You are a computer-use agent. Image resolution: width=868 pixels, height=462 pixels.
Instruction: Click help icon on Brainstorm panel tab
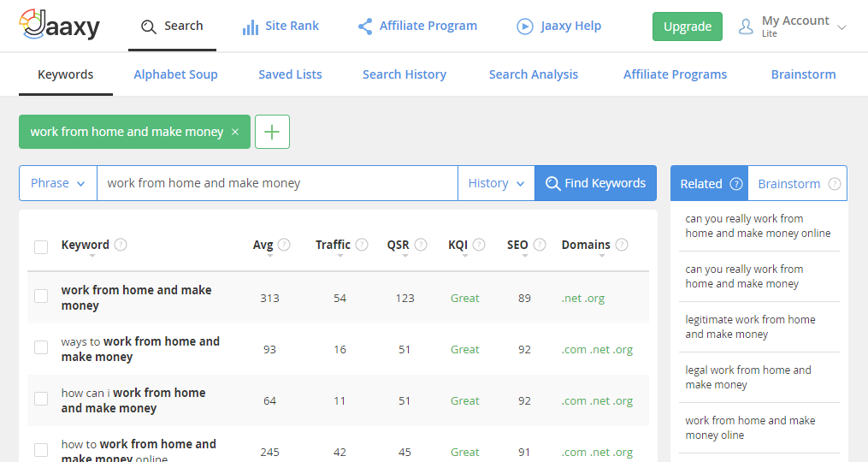click(835, 184)
